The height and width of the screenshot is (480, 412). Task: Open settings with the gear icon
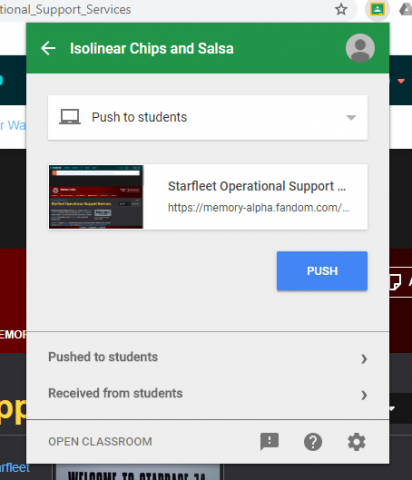pyautogui.click(x=356, y=442)
